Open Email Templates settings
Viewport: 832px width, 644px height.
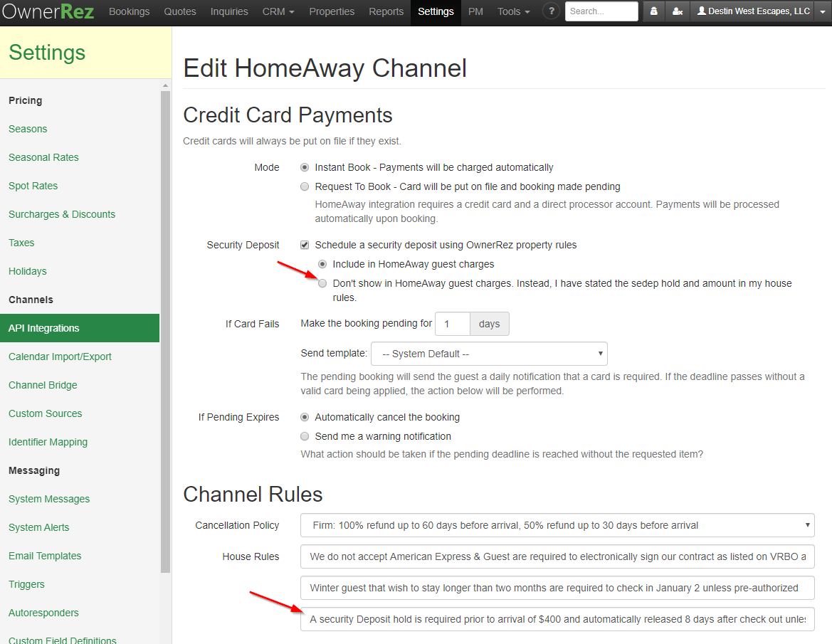tap(45, 556)
